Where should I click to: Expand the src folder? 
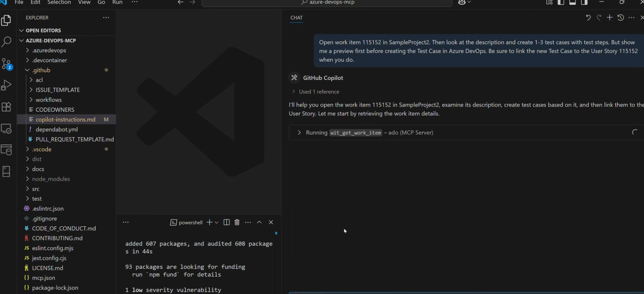click(36, 189)
